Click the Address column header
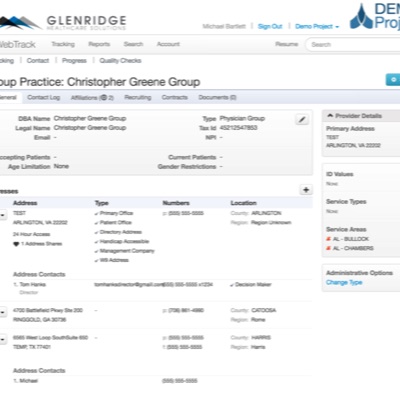 click(25, 203)
